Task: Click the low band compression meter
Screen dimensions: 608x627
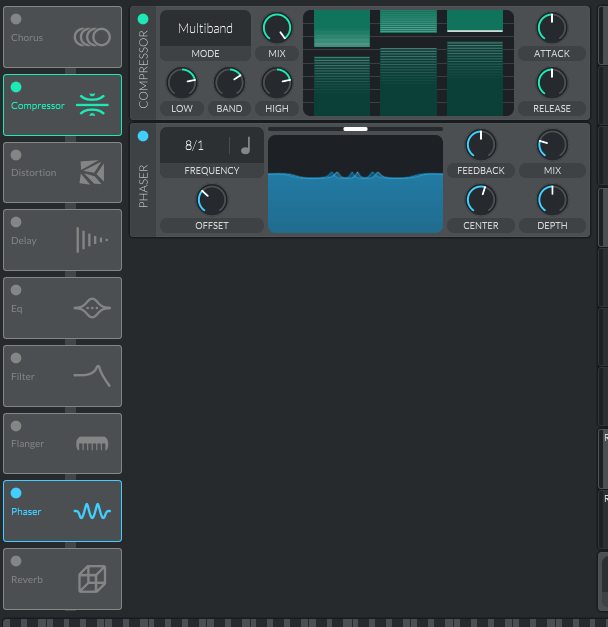Action: click(342, 63)
